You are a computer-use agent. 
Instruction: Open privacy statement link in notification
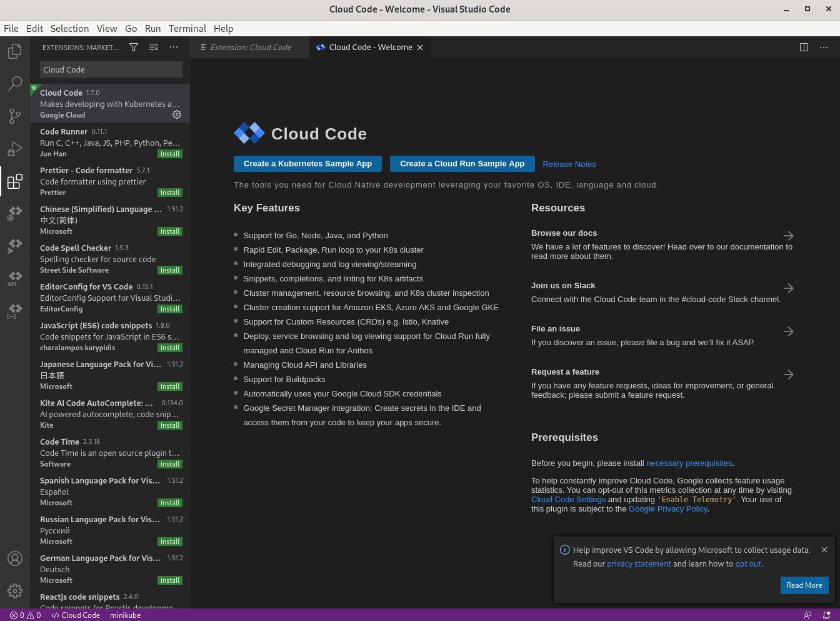pyautogui.click(x=639, y=564)
